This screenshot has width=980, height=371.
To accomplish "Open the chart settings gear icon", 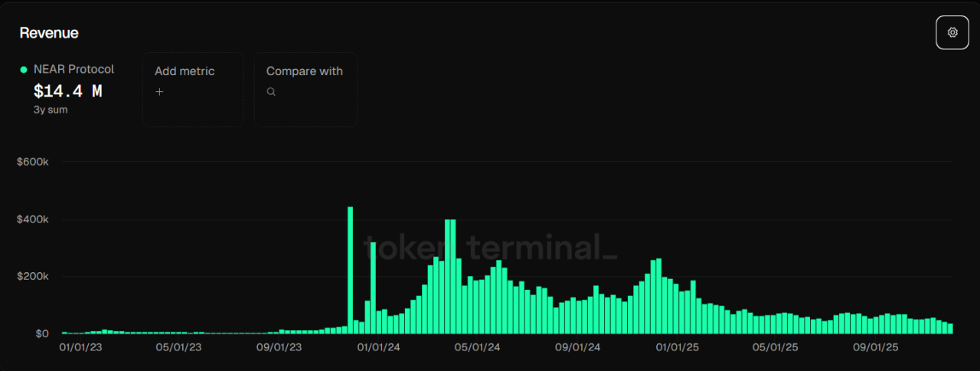I will [952, 32].
